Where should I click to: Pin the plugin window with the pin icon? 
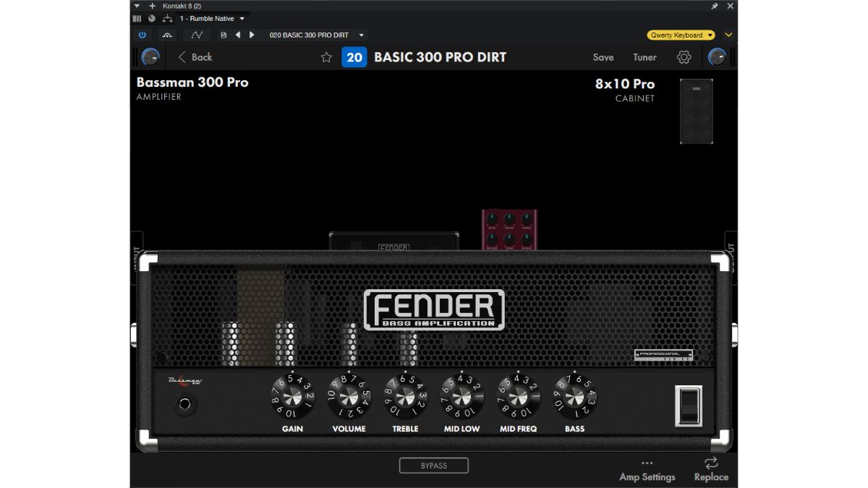click(714, 5)
